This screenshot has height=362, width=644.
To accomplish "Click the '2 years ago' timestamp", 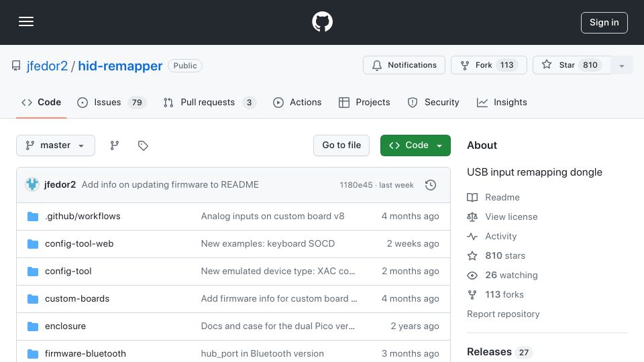I will [415, 326].
